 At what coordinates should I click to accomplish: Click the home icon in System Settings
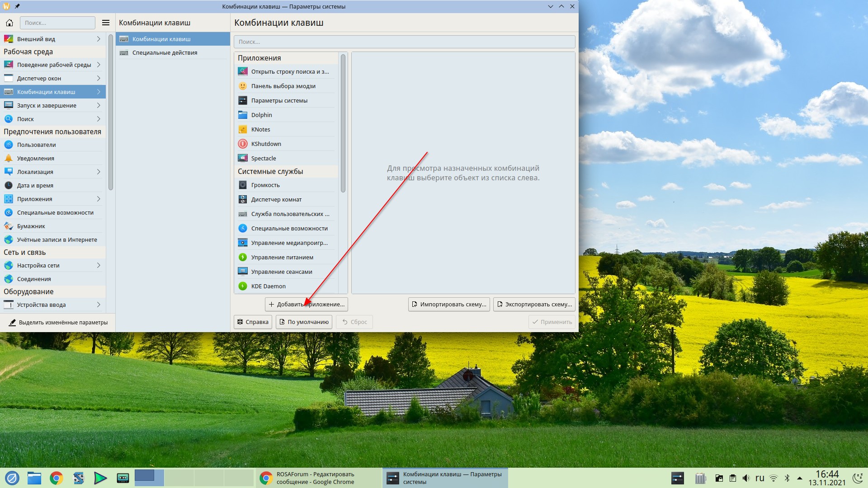pos(9,23)
